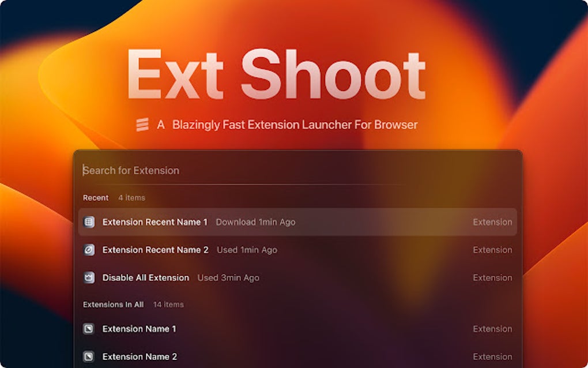Select the grid icon in the highlighted row
Viewport: 588px width, 368px height.
pos(89,222)
